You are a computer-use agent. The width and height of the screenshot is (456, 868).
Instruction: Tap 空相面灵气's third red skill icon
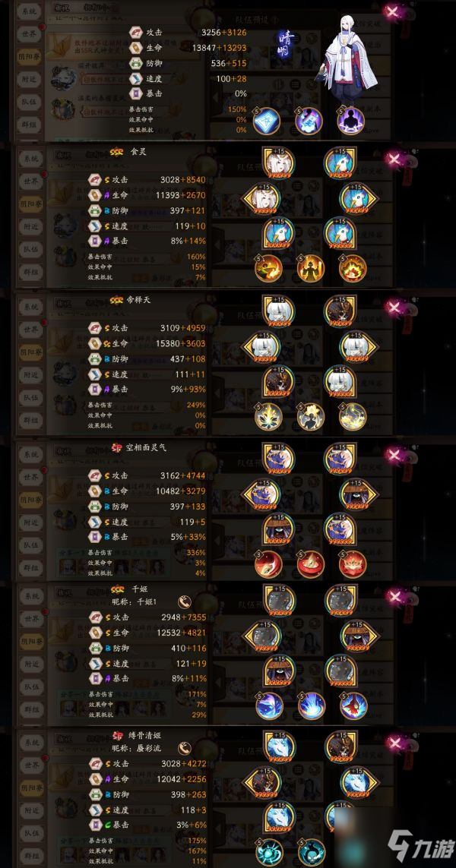(x=353, y=564)
